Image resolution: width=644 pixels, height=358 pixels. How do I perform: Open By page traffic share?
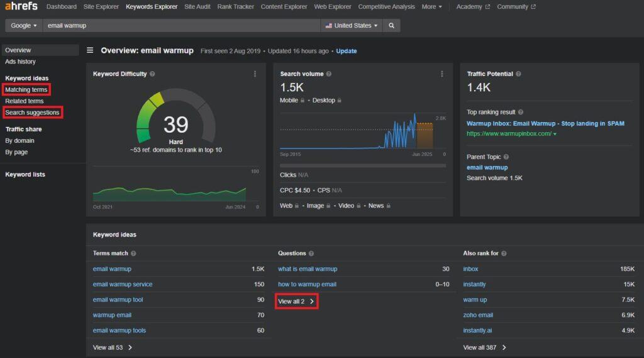[x=16, y=152]
